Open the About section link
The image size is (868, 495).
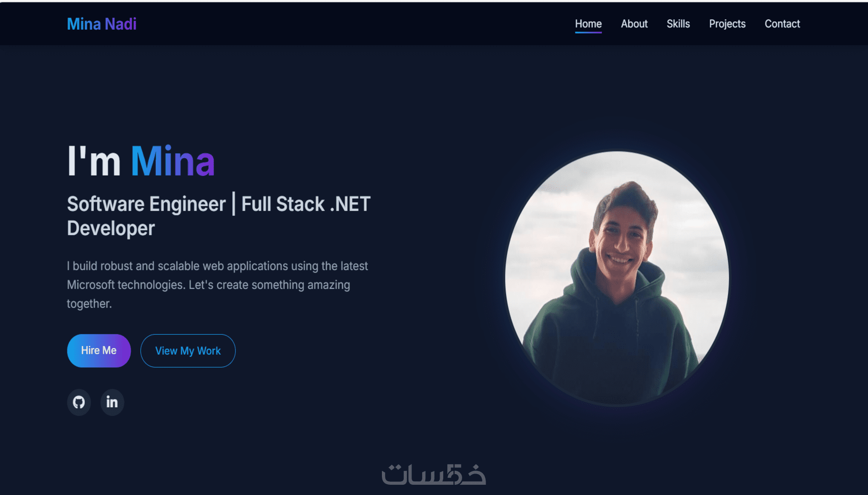tap(634, 24)
